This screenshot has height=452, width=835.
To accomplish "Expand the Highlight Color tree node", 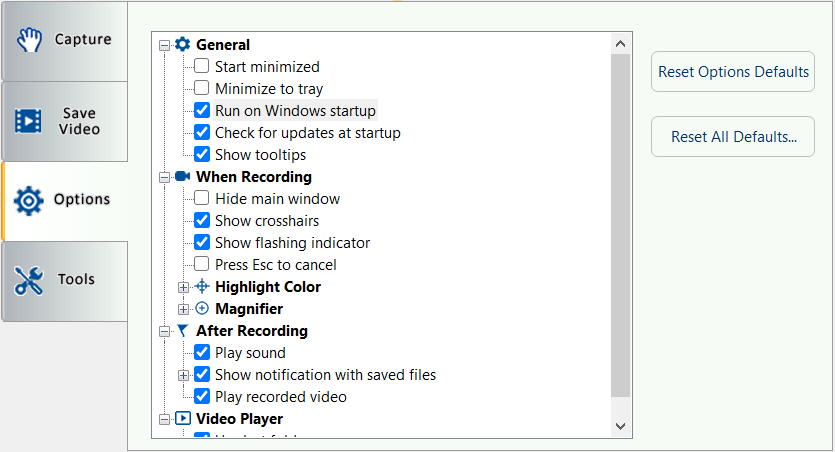I will tap(183, 287).
